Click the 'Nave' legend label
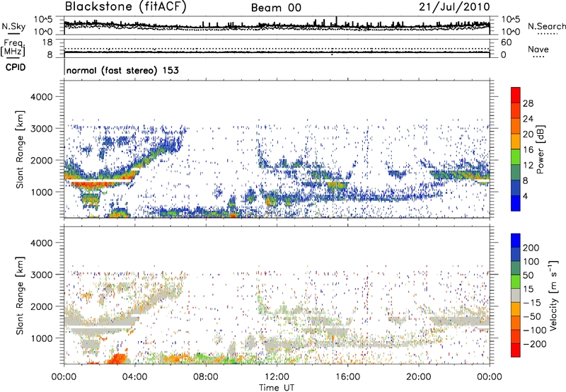566x392 pixels. [538, 49]
